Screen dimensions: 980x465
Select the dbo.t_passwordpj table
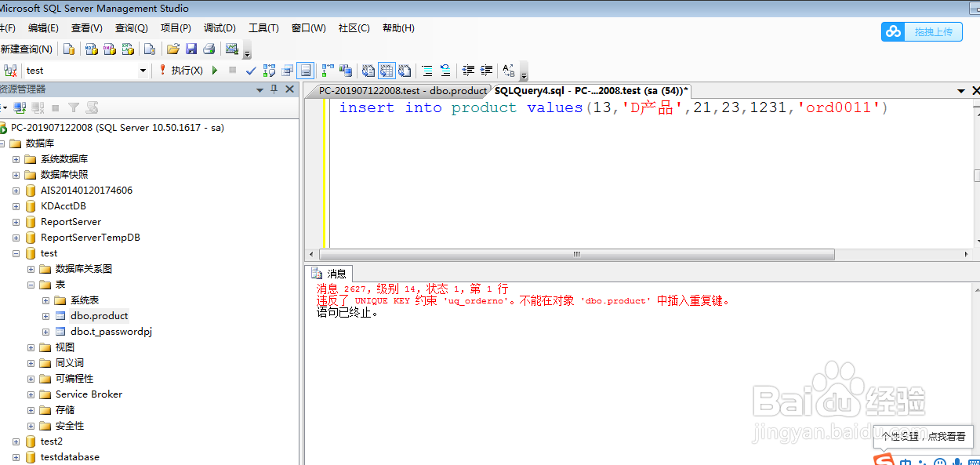pyautogui.click(x=111, y=332)
